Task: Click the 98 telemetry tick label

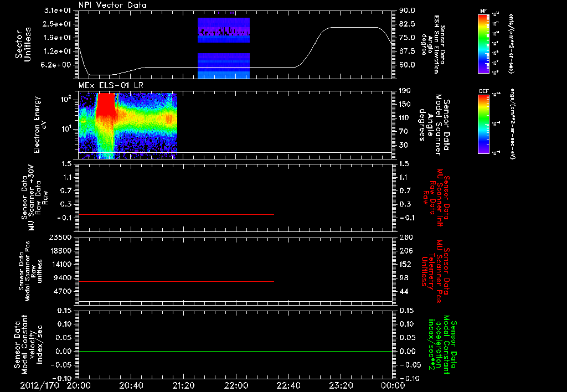Action: coord(404,278)
